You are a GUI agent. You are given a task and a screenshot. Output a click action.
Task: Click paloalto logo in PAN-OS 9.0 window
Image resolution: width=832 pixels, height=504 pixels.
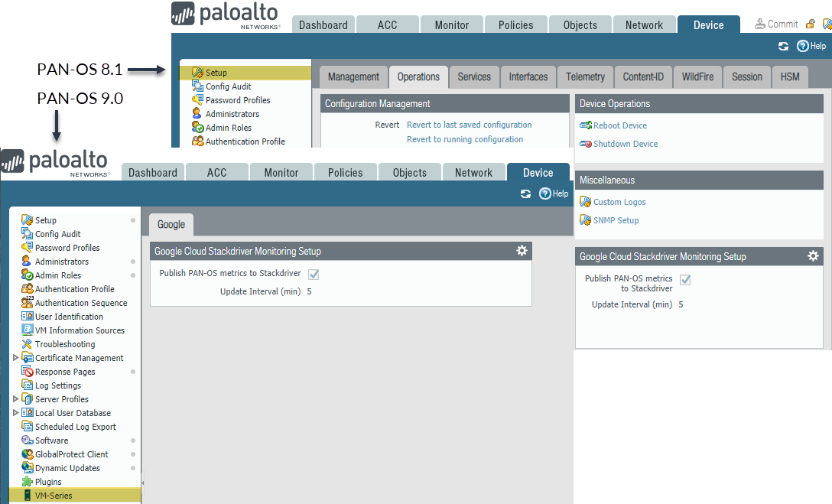(x=55, y=163)
